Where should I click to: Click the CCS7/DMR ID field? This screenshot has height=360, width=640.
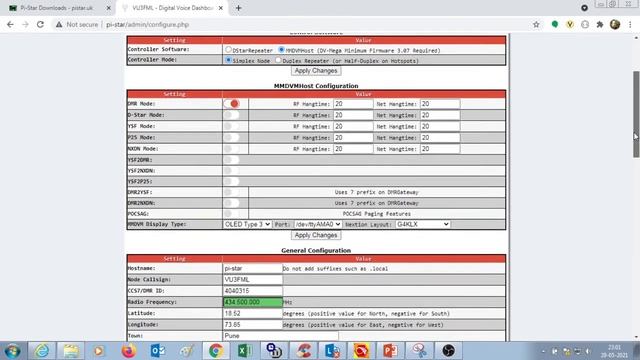(253, 291)
